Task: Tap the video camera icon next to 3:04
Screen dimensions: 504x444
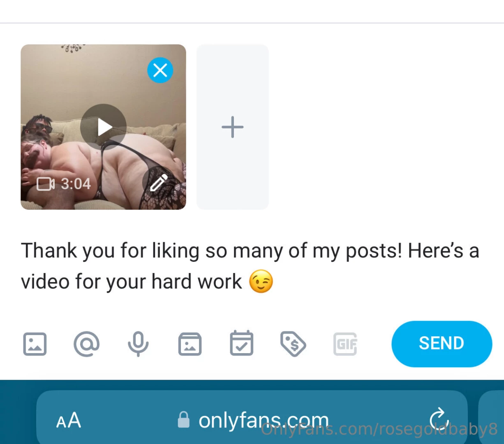Action: [x=45, y=184]
